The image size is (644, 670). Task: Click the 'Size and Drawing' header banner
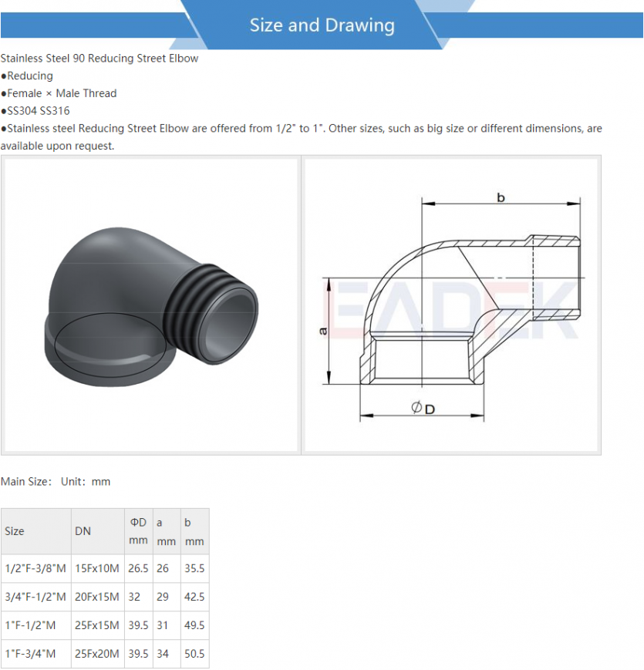(x=322, y=25)
